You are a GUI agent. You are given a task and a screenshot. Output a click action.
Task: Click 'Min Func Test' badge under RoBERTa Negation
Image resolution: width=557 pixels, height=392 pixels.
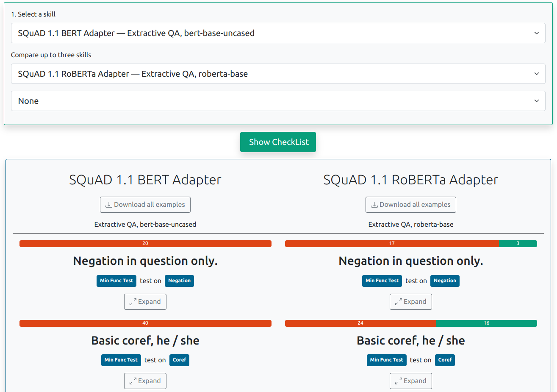(x=382, y=281)
